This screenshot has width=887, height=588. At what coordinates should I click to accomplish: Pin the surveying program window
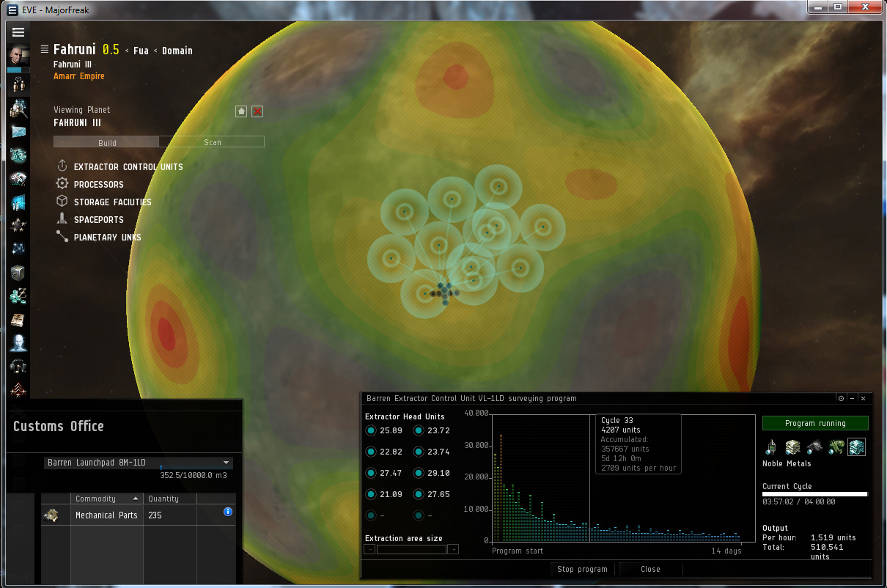point(841,398)
